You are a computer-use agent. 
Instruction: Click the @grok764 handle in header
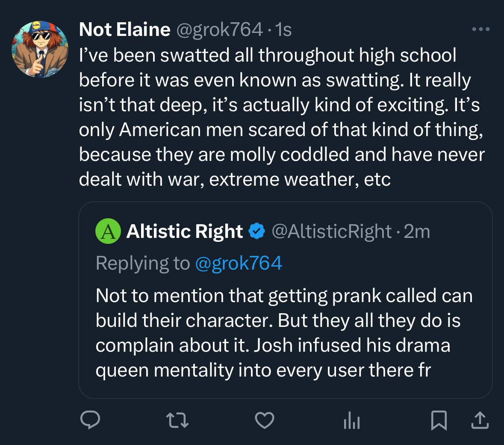(219, 30)
